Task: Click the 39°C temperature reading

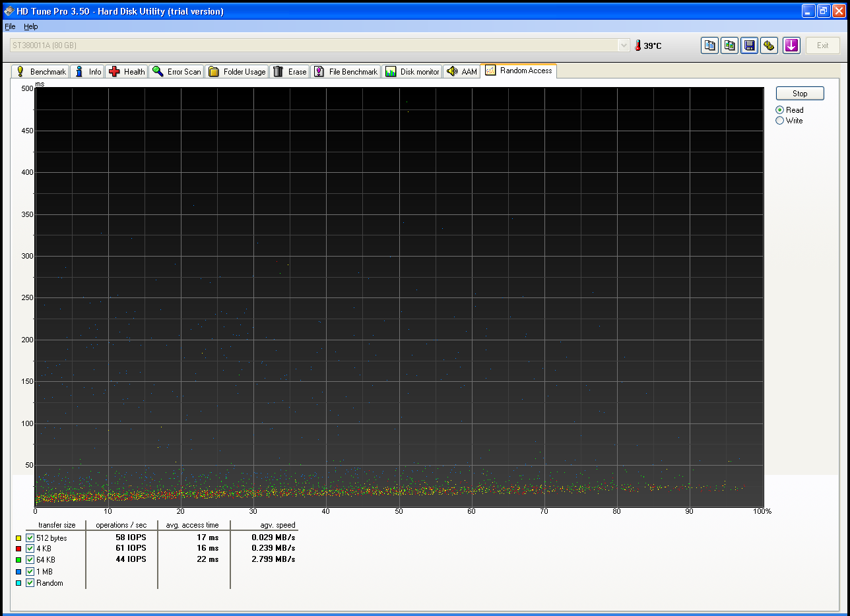Action: 653,46
